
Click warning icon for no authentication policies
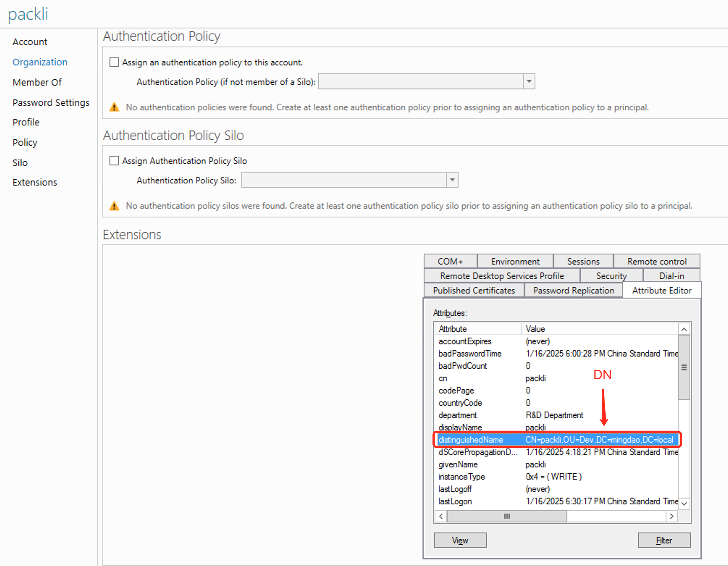114,107
